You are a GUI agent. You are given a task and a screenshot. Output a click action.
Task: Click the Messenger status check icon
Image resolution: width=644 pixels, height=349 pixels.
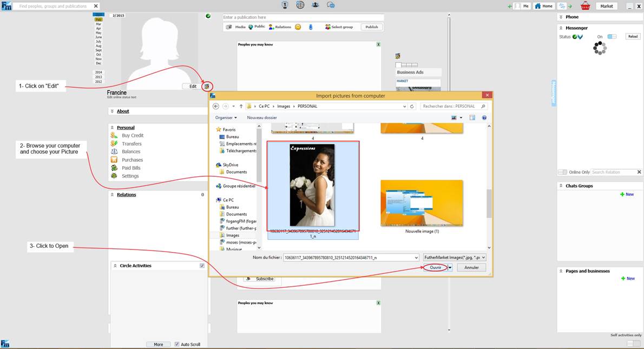point(575,37)
